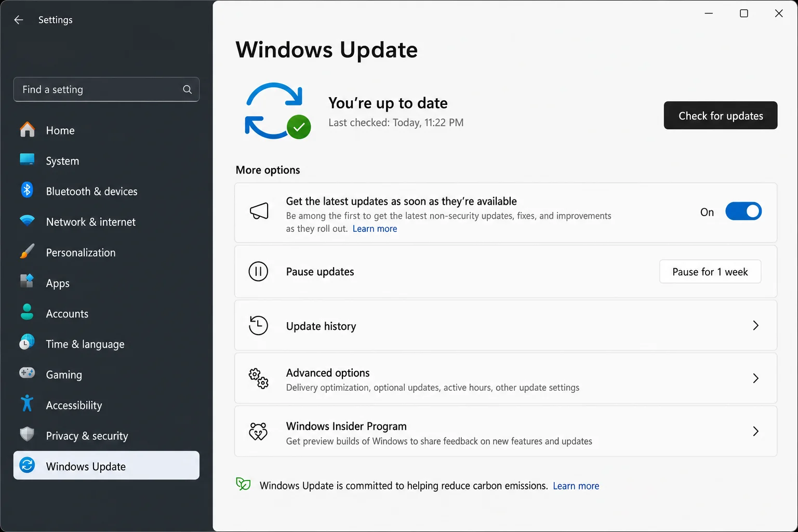The height and width of the screenshot is (532, 798).
Task: Open Privacy & security page
Action: (107, 436)
